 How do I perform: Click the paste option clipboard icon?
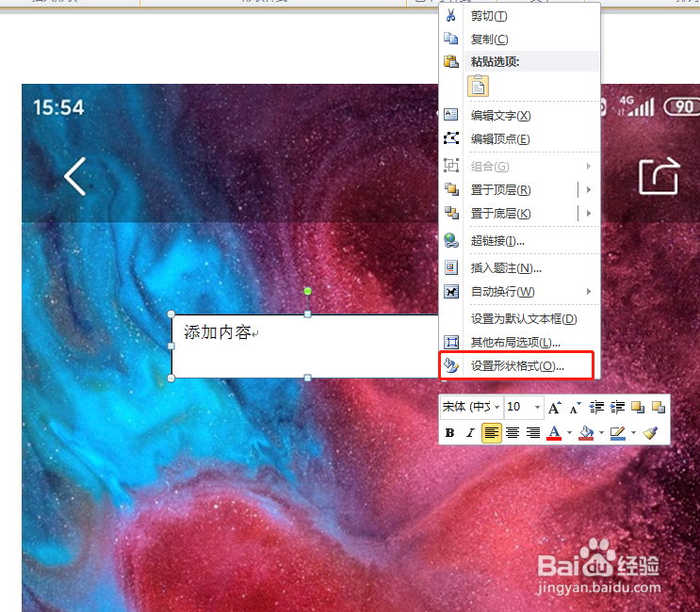click(478, 86)
